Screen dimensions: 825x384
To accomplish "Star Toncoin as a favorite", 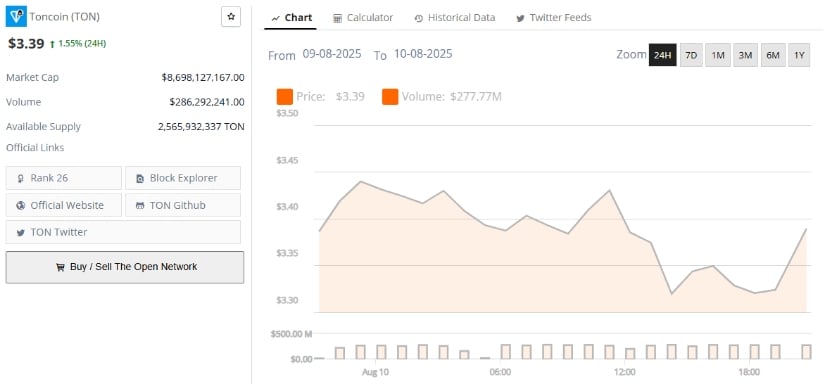I will pos(230,17).
